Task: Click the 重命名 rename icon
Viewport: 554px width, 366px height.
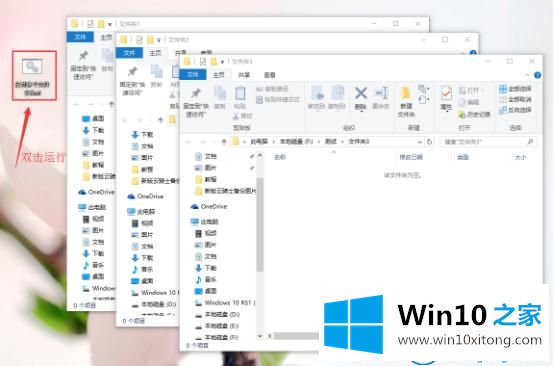Action: click(381, 98)
